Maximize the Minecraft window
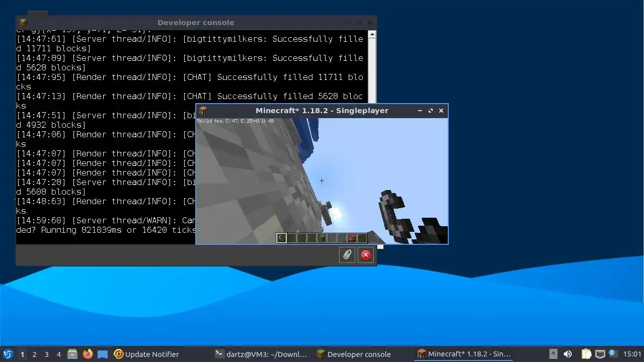Image resolution: width=644 pixels, height=362 pixels. point(431,111)
